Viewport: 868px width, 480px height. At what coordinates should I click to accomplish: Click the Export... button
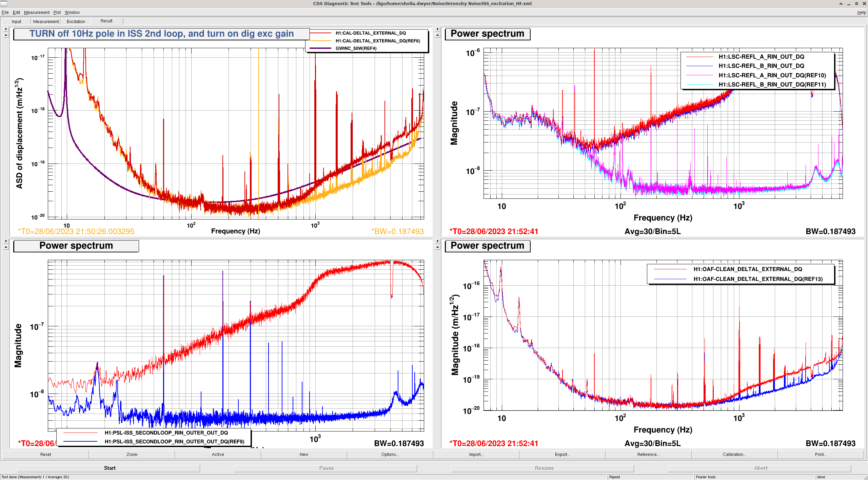pos(562,455)
